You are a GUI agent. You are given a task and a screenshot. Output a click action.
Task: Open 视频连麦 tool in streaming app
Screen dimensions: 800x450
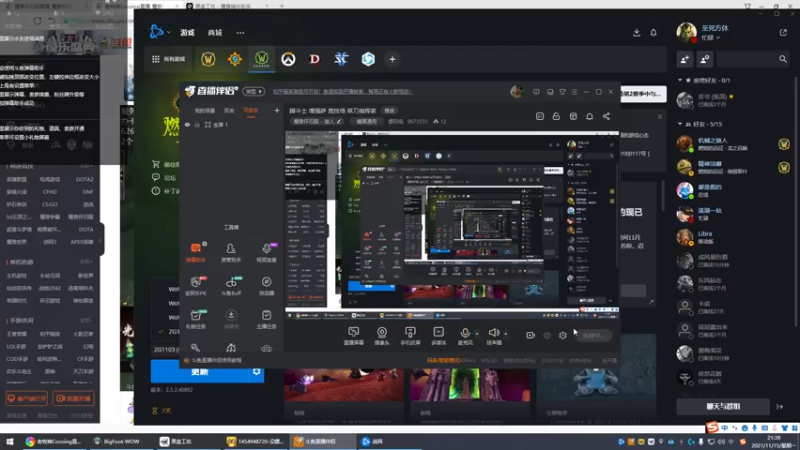pyautogui.click(x=266, y=252)
